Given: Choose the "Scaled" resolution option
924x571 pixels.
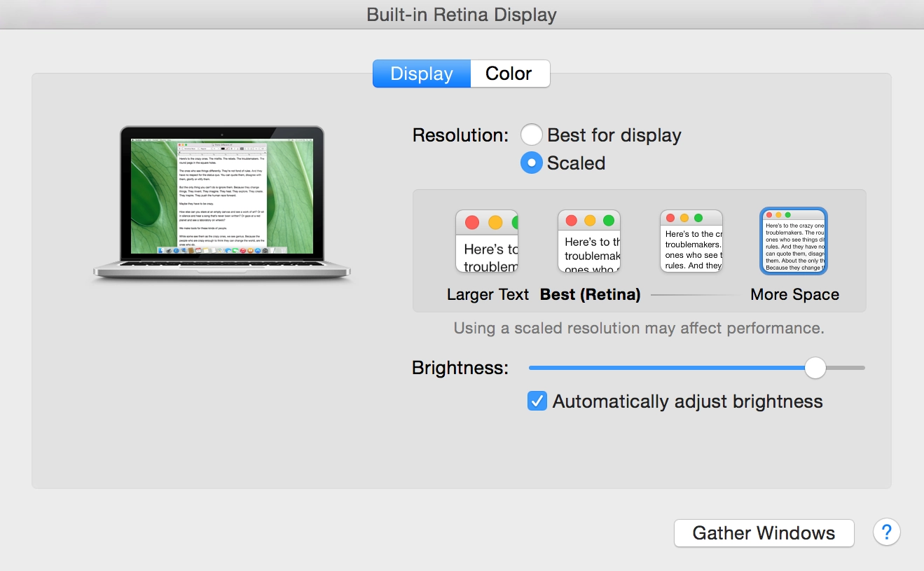Looking at the screenshot, I should point(531,163).
